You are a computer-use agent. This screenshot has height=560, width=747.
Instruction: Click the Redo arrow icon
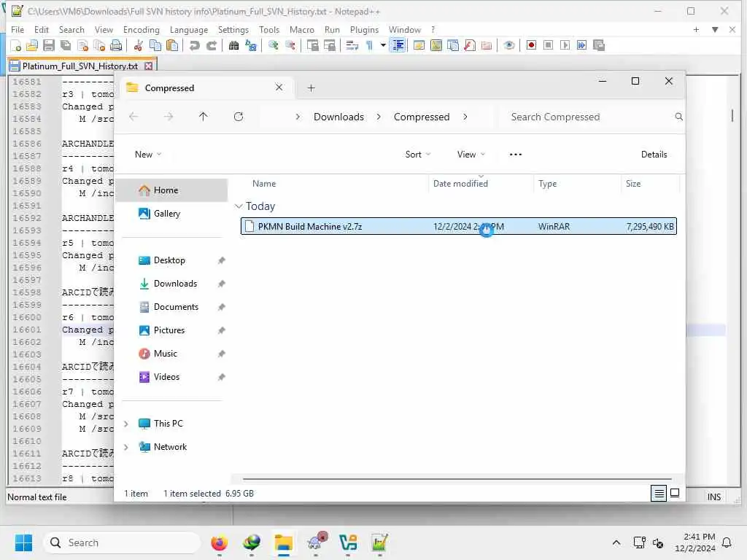click(212, 45)
